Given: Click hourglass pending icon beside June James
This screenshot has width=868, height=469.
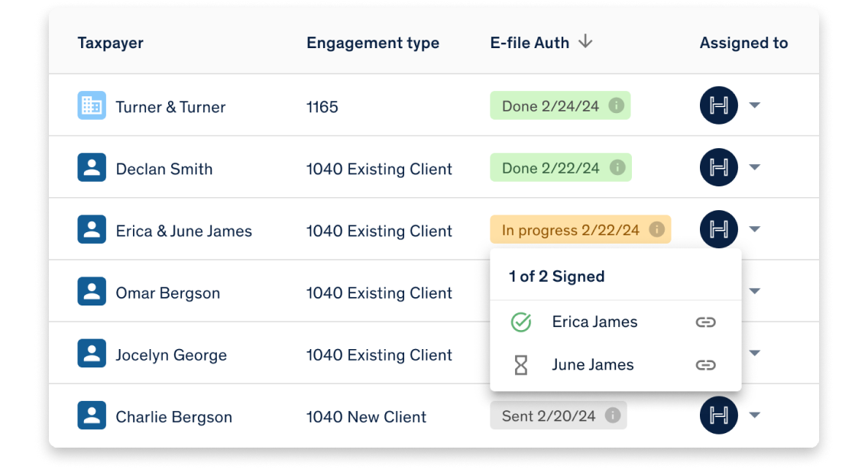Looking at the screenshot, I should [x=521, y=365].
